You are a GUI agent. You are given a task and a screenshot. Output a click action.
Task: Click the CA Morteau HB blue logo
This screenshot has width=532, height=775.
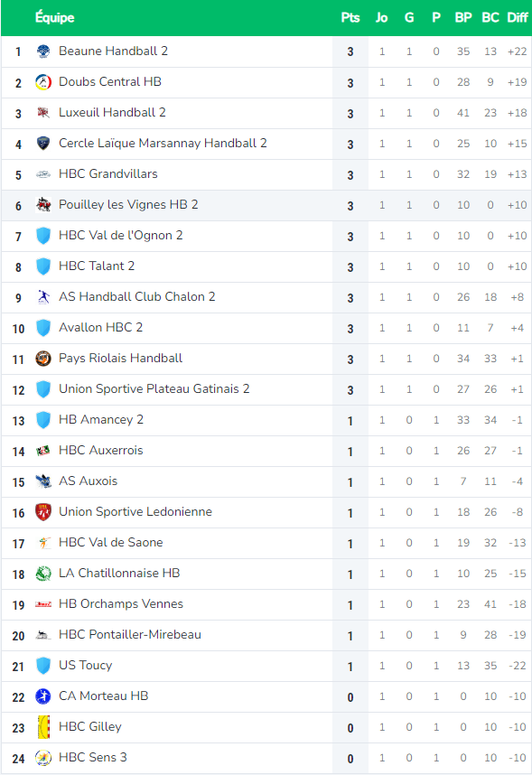click(x=43, y=696)
